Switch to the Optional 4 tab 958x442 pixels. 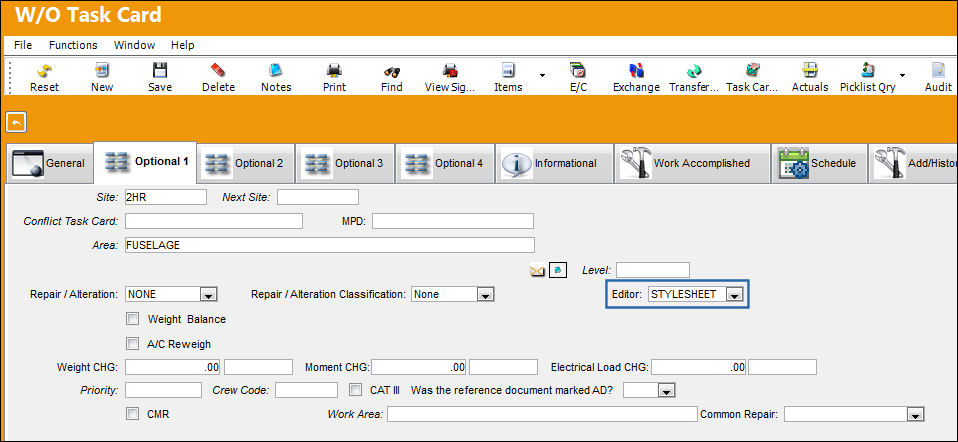tap(445, 164)
